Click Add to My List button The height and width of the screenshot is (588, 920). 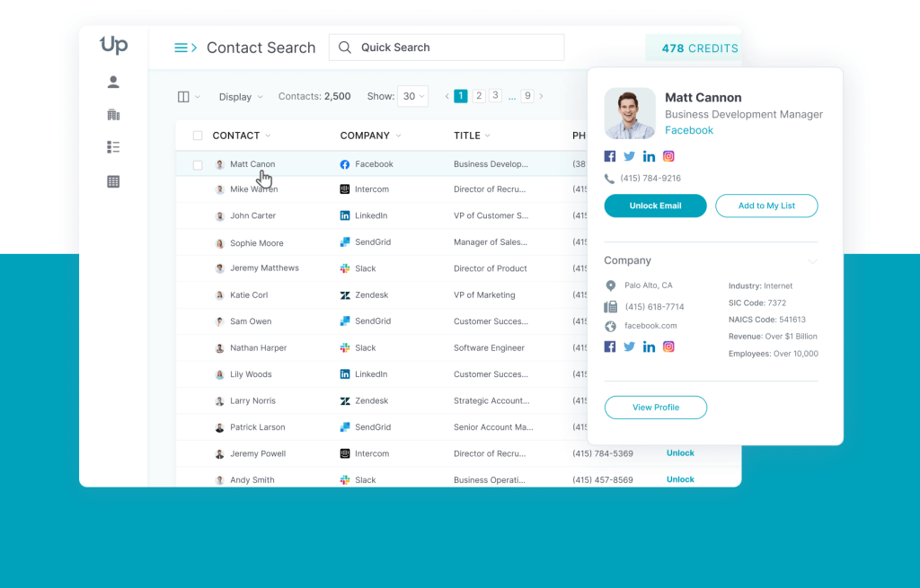tap(766, 206)
